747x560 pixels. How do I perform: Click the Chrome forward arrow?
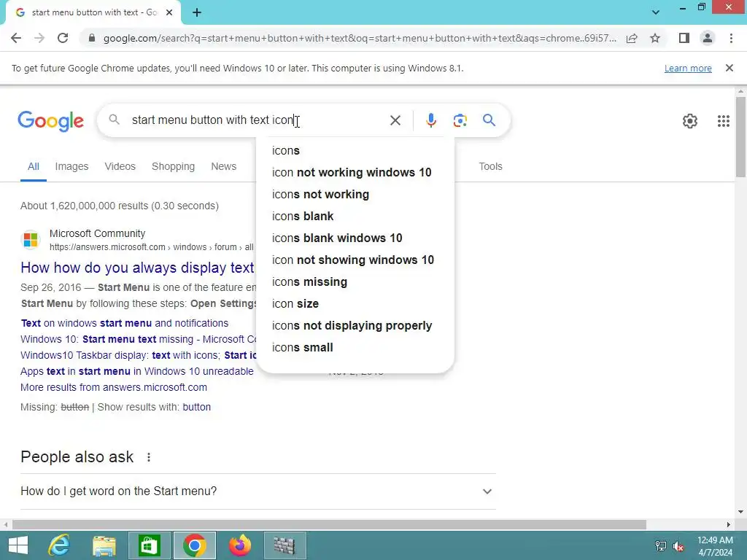coord(39,38)
